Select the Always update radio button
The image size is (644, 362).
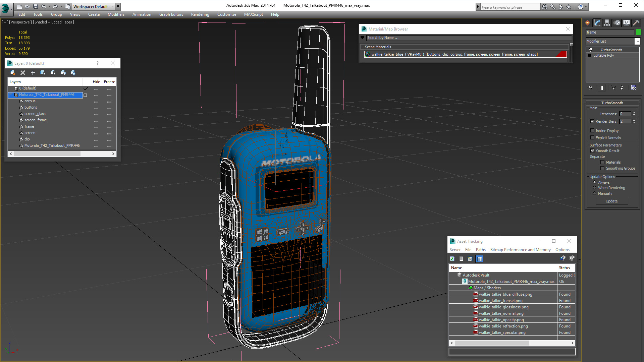595,182
